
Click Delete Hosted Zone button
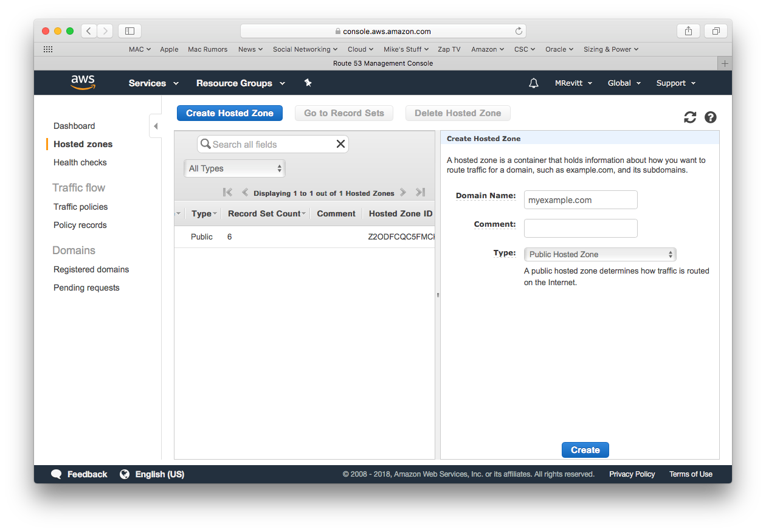point(458,113)
